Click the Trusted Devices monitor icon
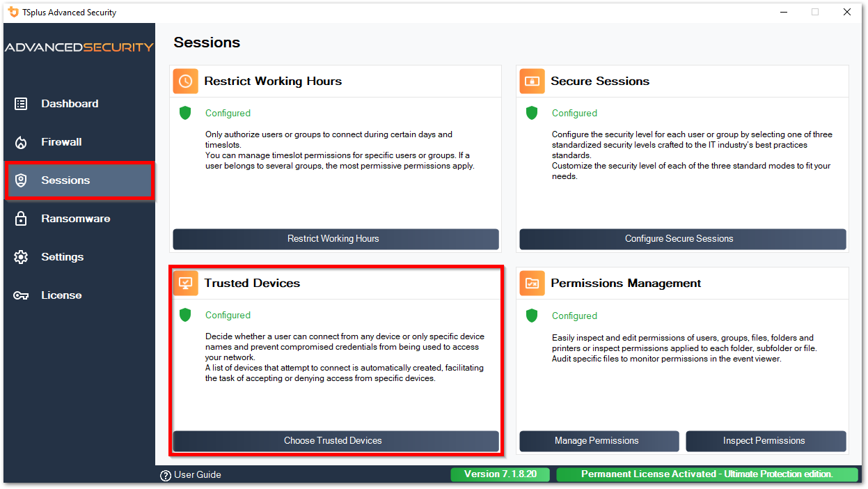Image resolution: width=868 pixels, height=489 pixels. pos(186,283)
